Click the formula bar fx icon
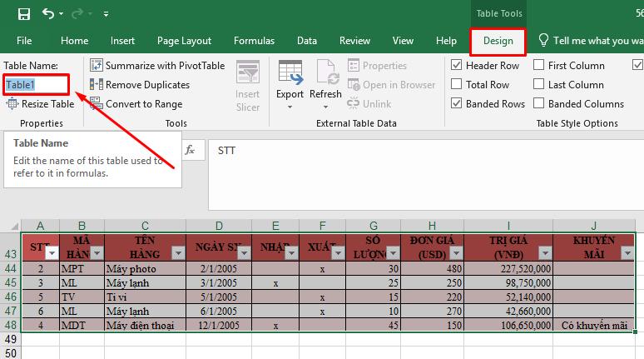644x359 pixels. (x=190, y=150)
